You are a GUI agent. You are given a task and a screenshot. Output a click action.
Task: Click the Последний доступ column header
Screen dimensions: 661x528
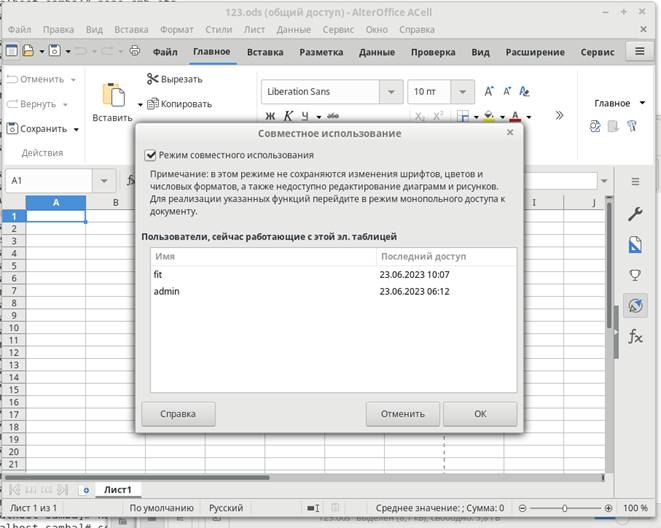coord(446,256)
